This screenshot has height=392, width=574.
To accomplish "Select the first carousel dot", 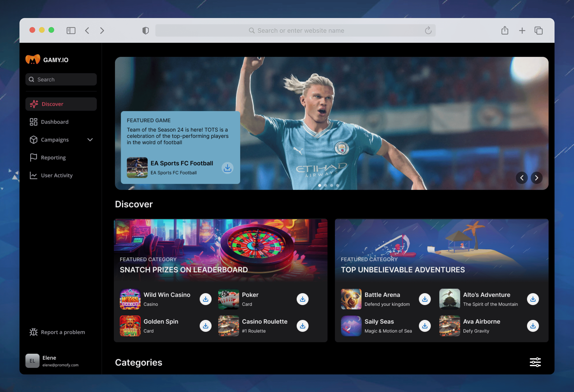I will (320, 185).
